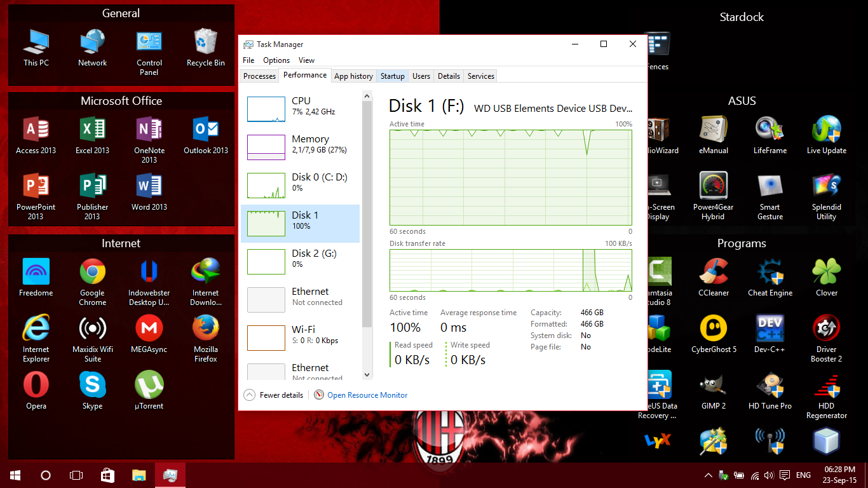Click the volume icon in system tray
Viewport: 868px width, 488px height.
pyautogui.click(x=770, y=475)
